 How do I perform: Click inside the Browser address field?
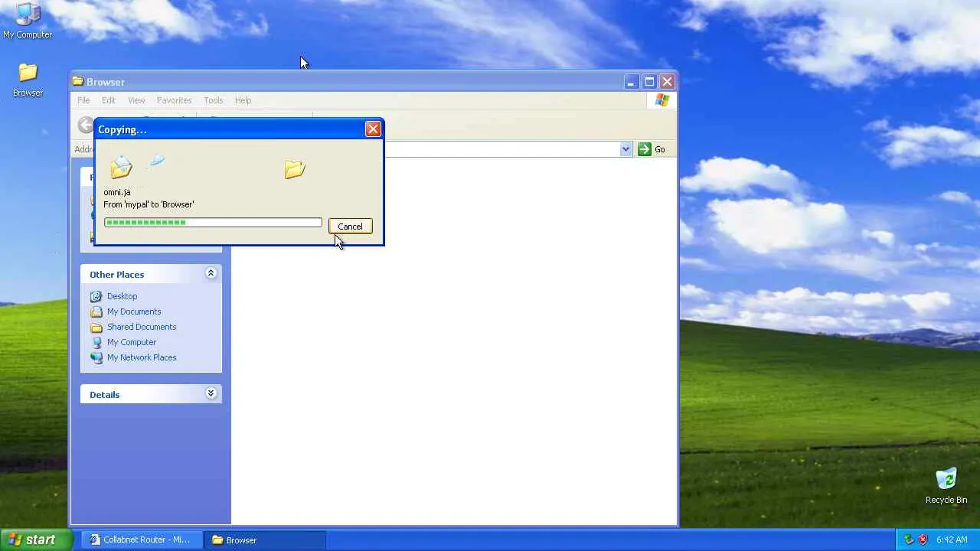[501, 149]
